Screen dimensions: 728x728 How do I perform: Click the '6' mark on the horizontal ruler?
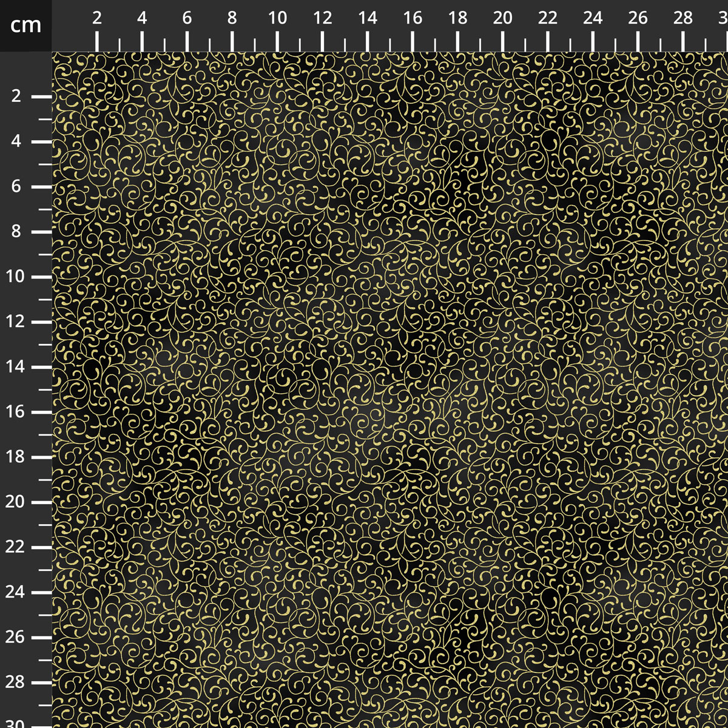(x=187, y=18)
